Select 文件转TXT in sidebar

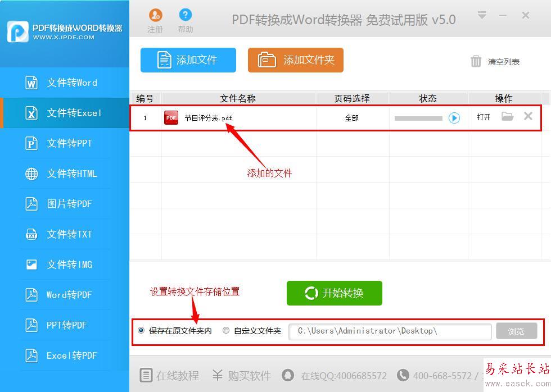pyautogui.click(x=65, y=234)
